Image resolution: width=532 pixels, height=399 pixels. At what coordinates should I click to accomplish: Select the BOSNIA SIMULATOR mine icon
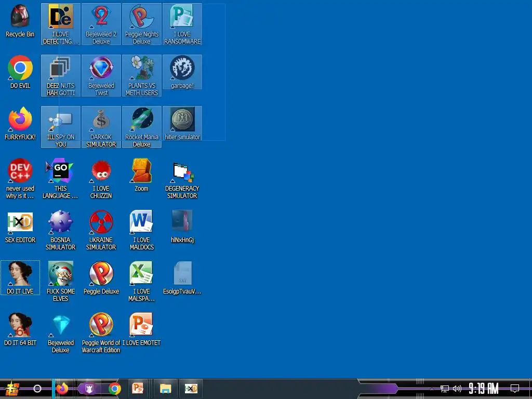click(x=61, y=230)
